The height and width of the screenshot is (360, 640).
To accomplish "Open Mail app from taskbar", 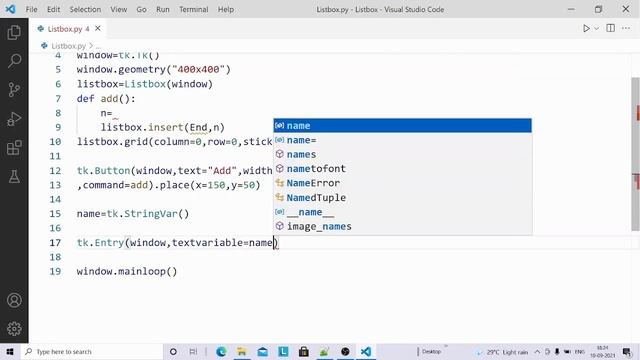I will click(x=262, y=351).
